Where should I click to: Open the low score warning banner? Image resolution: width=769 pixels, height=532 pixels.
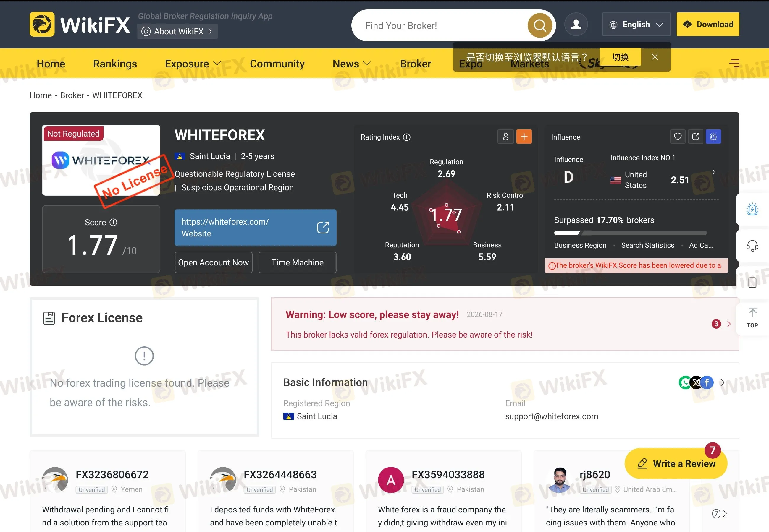(x=505, y=324)
